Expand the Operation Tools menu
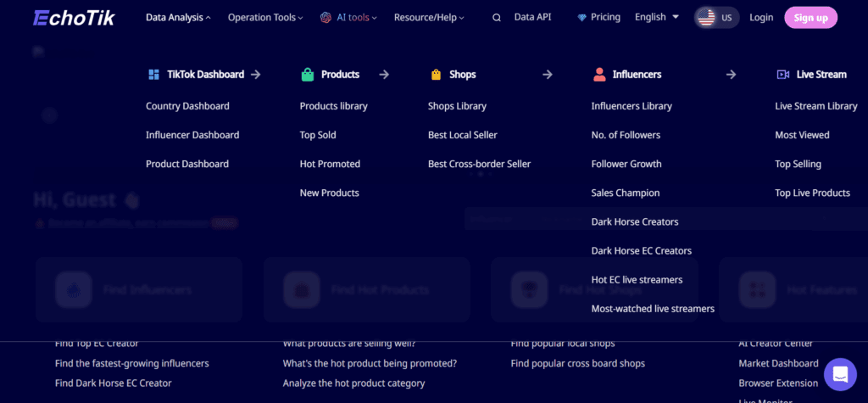This screenshot has height=403, width=868. pos(265,17)
